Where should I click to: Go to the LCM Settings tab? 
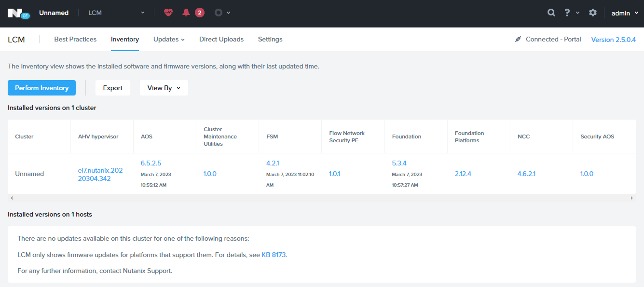pos(270,39)
